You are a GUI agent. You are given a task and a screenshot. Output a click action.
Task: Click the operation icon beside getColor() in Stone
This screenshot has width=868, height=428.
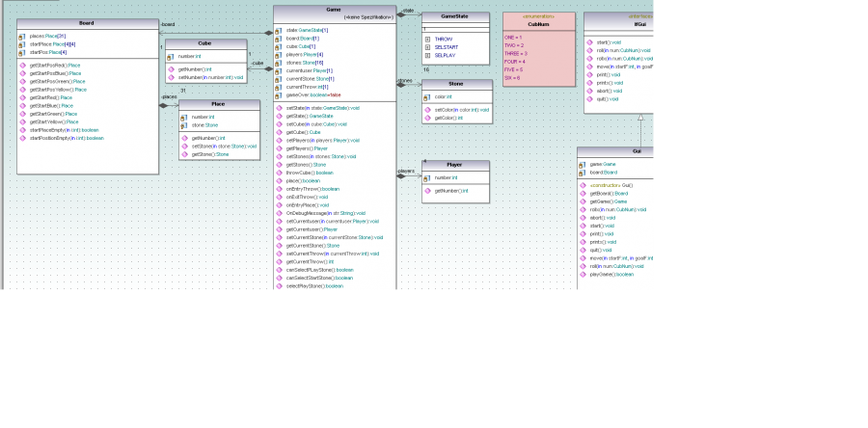pos(427,118)
